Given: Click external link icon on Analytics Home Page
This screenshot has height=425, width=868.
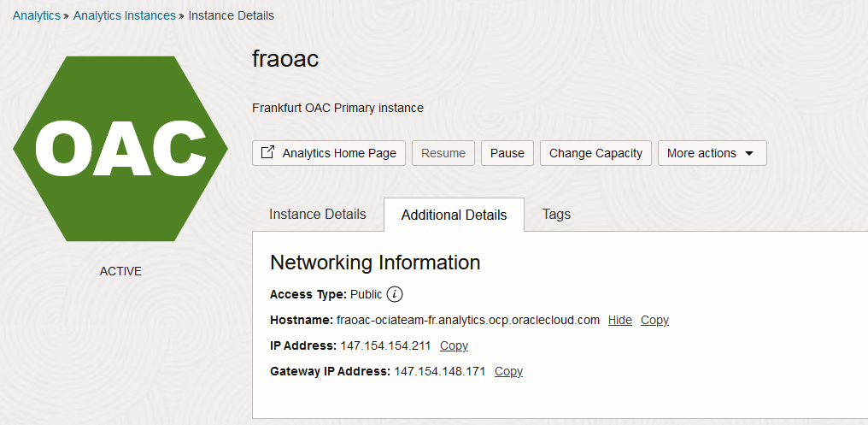Looking at the screenshot, I should (268, 152).
